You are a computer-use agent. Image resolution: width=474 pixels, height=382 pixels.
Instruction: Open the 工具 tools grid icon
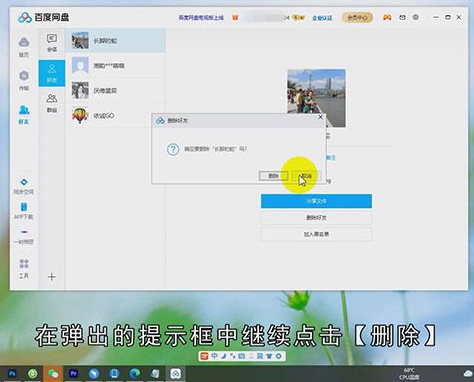coord(24,264)
